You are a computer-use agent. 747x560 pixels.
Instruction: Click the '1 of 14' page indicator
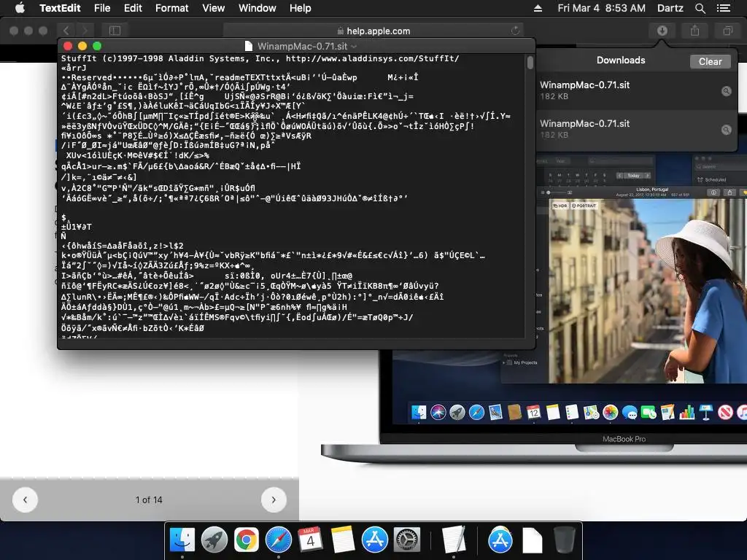pos(149,500)
